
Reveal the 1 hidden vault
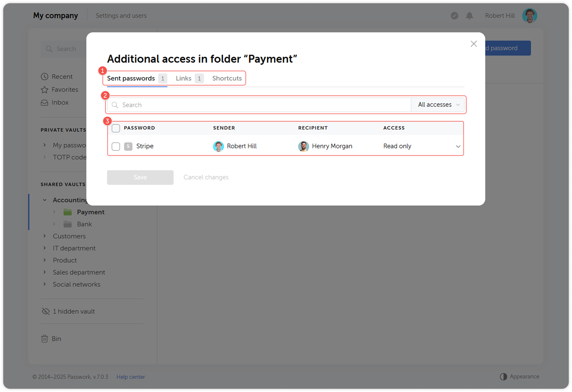(x=74, y=311)
